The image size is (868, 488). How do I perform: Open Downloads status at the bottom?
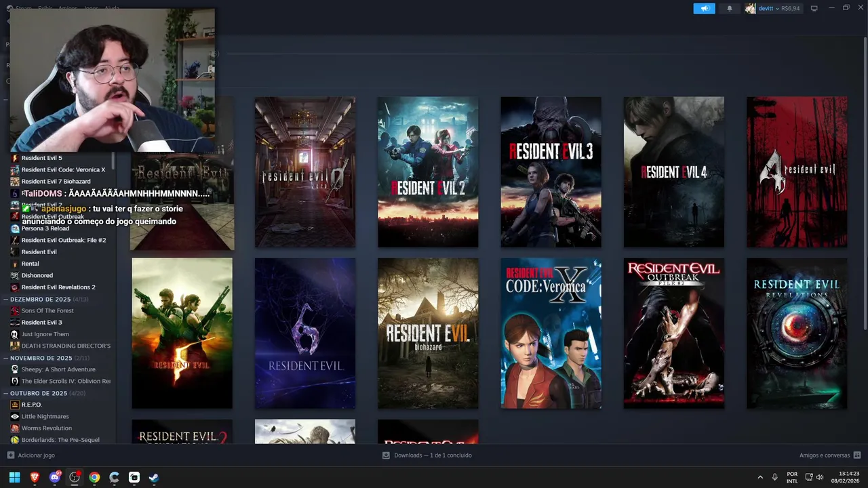coord(427,455)
